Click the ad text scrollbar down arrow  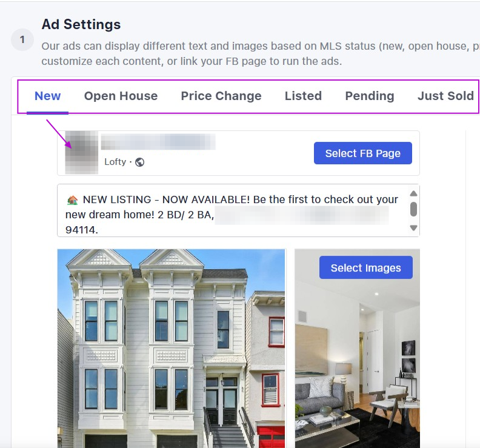(x=413, y=228)
